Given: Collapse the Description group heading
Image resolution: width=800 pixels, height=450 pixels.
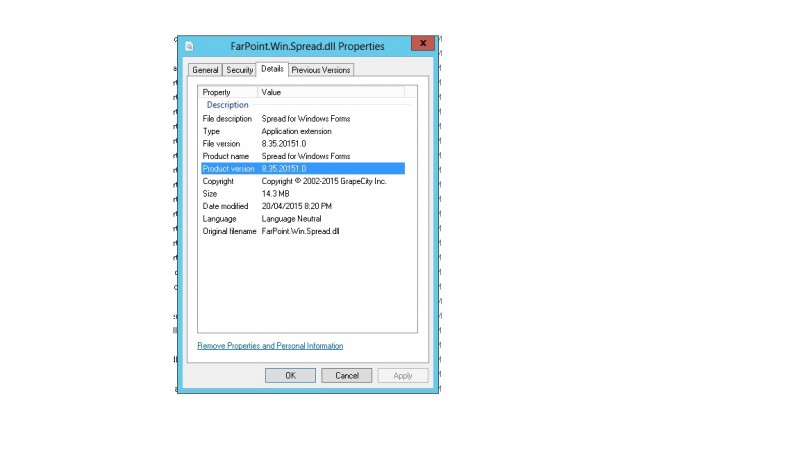Looking at the screenshot, I should 227,105.
